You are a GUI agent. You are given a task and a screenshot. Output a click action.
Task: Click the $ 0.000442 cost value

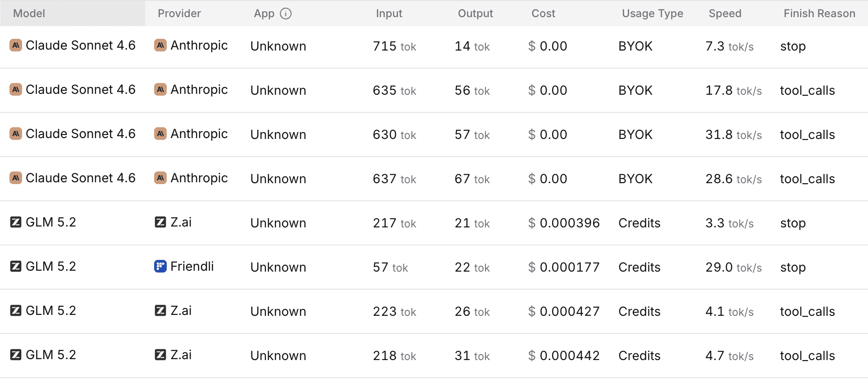[x=564, y=356]
